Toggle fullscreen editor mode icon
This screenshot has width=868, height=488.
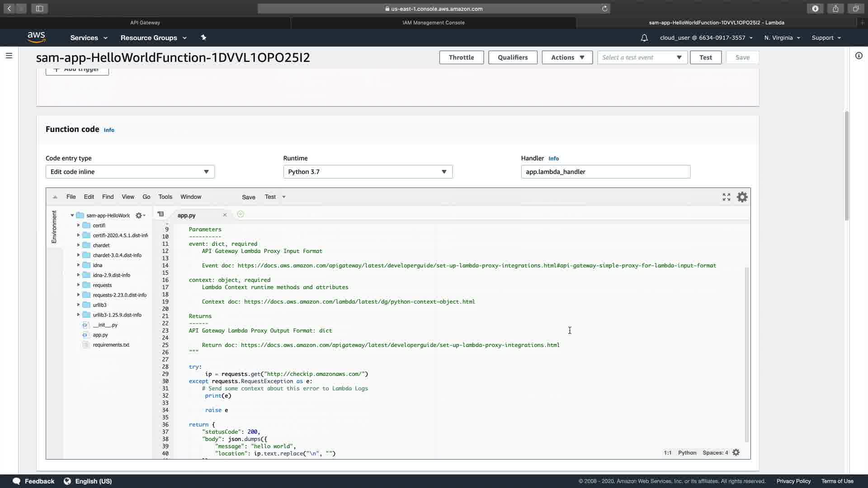[x=726, y=197]
